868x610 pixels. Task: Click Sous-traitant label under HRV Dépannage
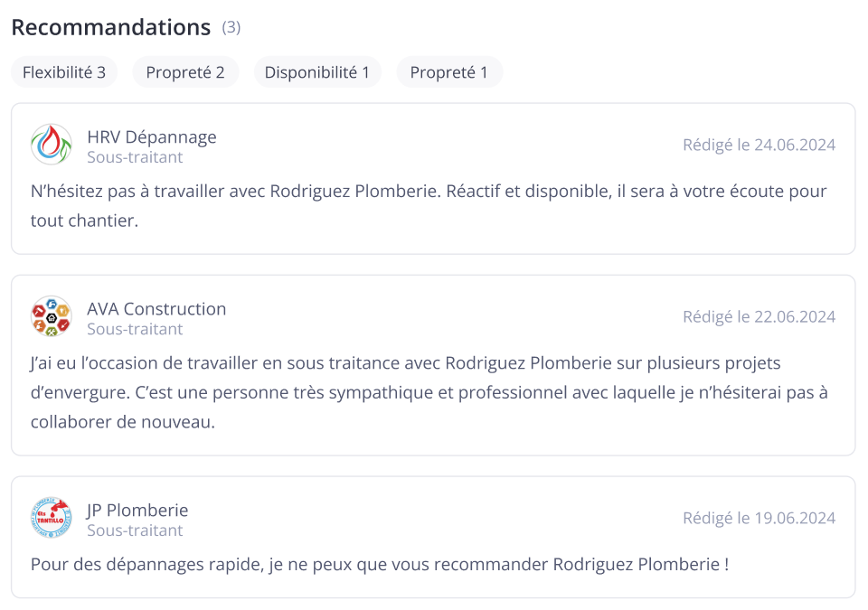[x=135, y=157]
